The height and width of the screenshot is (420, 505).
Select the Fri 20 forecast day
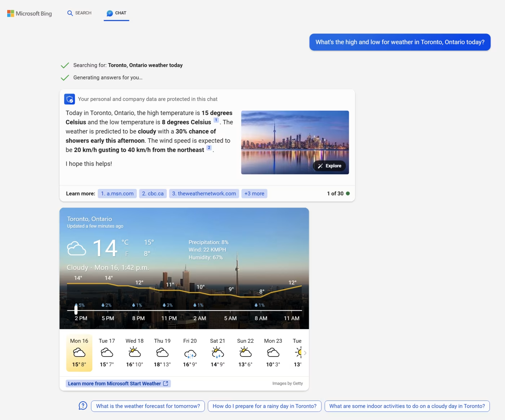[x=190, y=353]
